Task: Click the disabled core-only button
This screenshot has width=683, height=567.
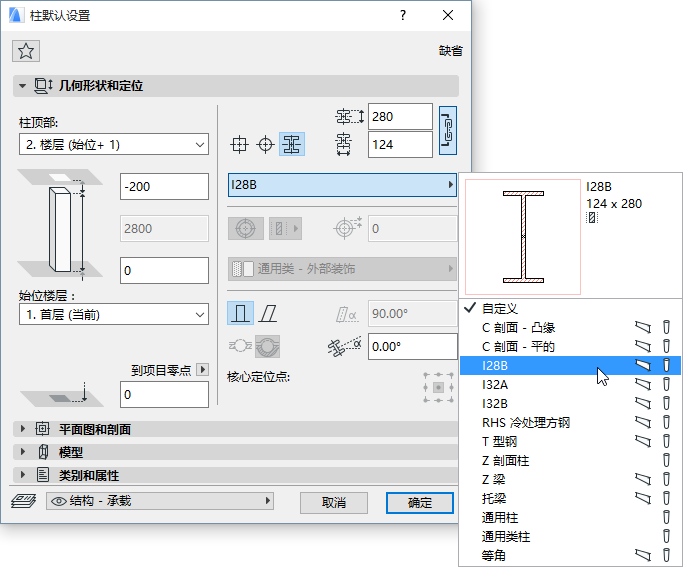Action: [x=246, y=228]
